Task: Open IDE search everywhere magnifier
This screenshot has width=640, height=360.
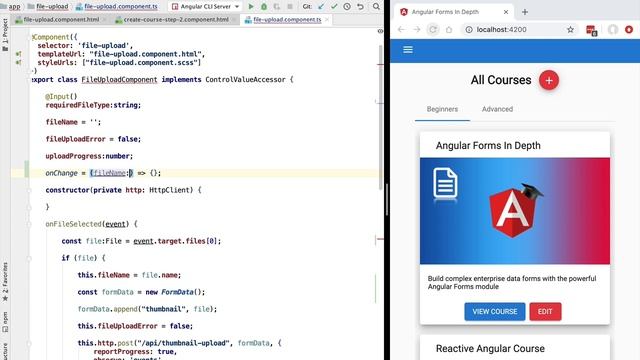Action: (376, 7)
